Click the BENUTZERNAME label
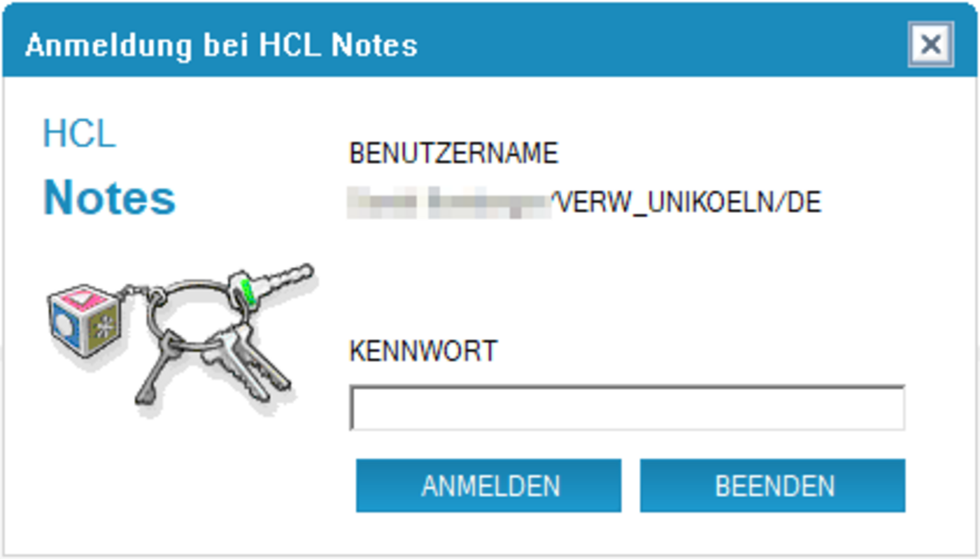 click(x=453, y=153)
